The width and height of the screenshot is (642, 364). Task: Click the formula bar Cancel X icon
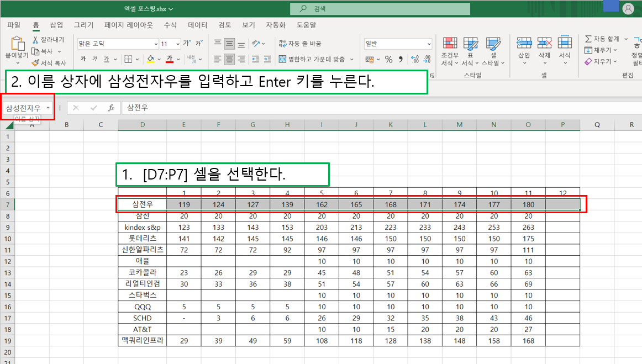[76, 108]
